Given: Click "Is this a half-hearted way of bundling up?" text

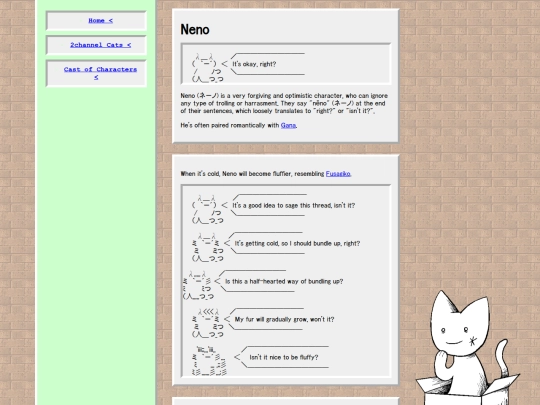Looking at the screenshot, I should (x=284, y=281).
